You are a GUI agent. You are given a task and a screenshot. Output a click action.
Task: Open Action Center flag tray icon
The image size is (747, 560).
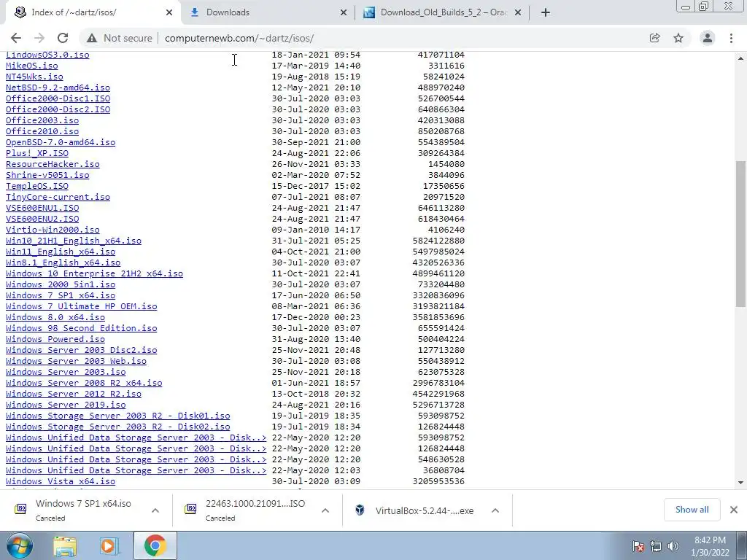pyautogui.click(x=638, y=546)
